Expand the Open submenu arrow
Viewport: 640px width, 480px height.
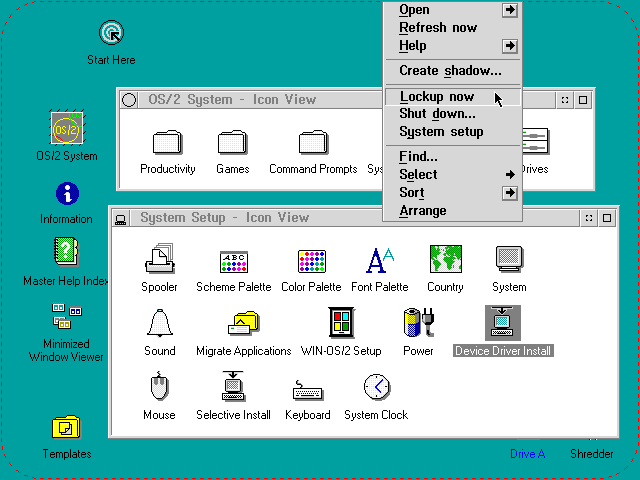coord(510,10)
